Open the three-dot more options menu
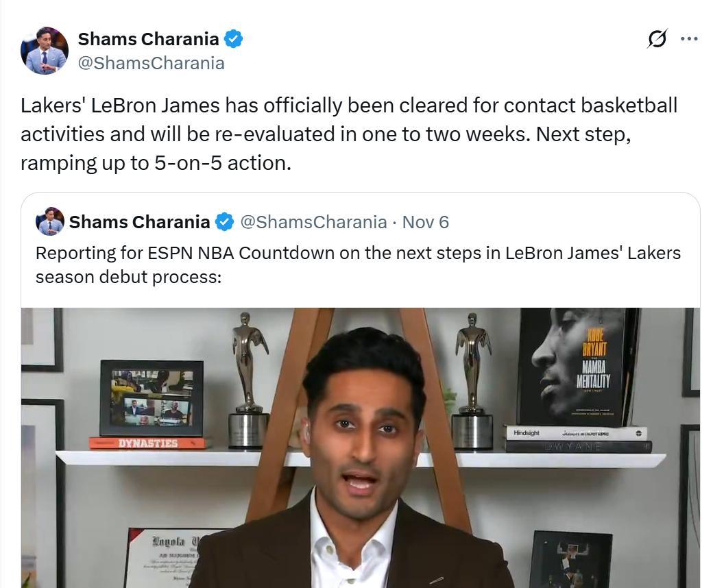713x588 pixels. point(689,38)
